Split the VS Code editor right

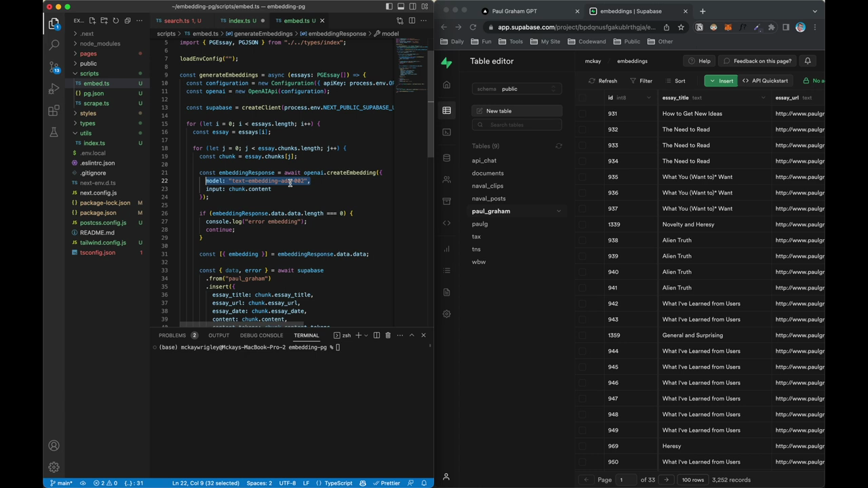(412, 21)
